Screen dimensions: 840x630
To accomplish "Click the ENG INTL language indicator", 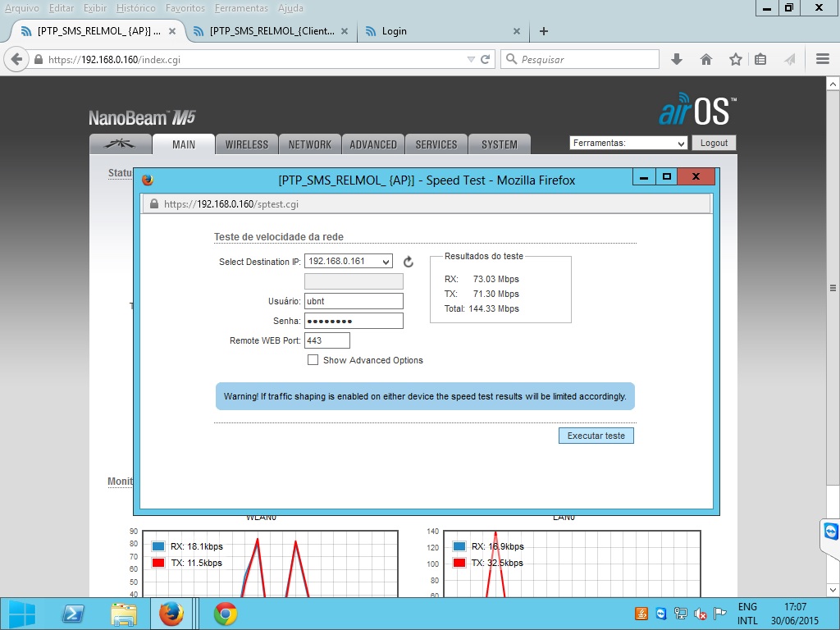I will [747, 614].
